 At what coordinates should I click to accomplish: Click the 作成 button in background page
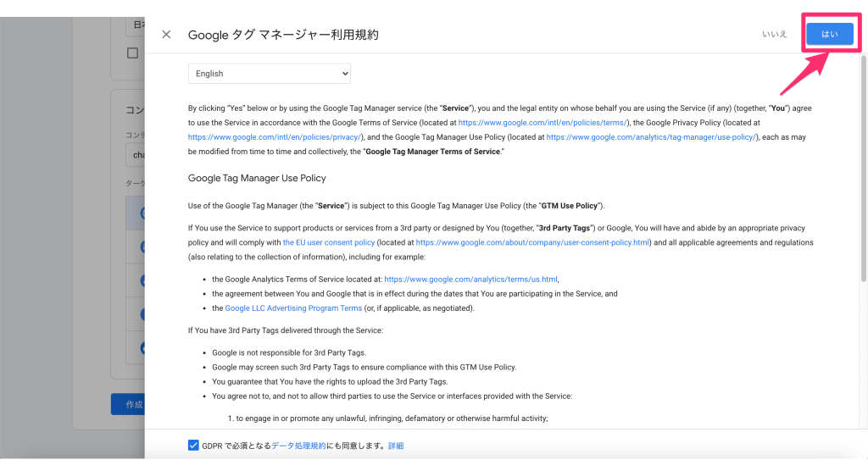click(128, 405)
